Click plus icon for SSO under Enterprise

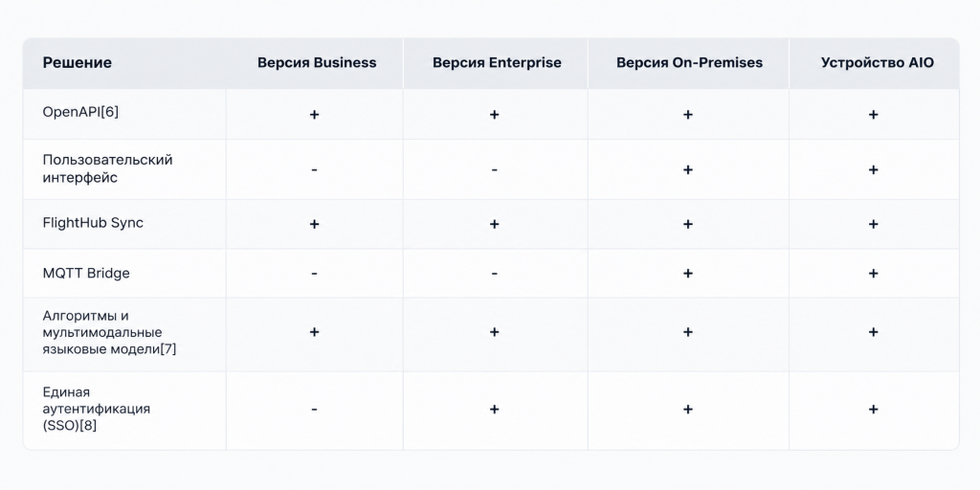pos(495,409)
